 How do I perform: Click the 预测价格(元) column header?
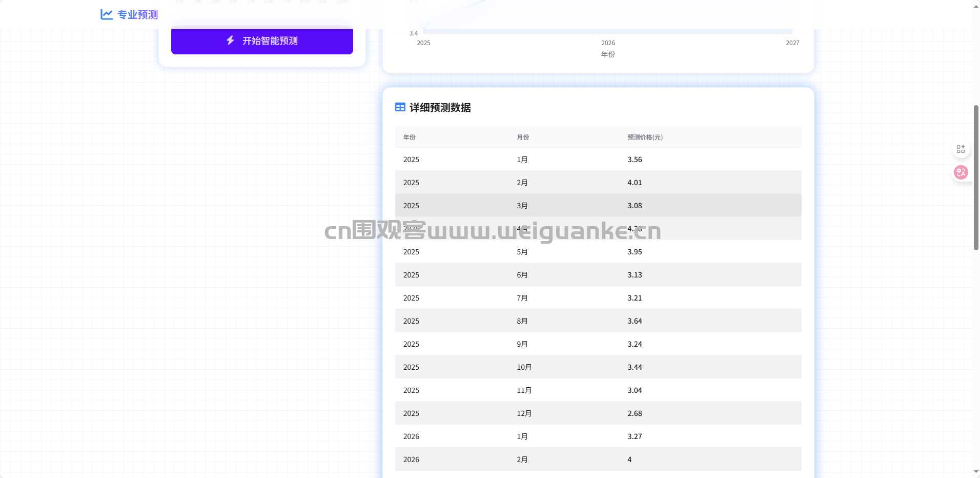coord(645,137)
